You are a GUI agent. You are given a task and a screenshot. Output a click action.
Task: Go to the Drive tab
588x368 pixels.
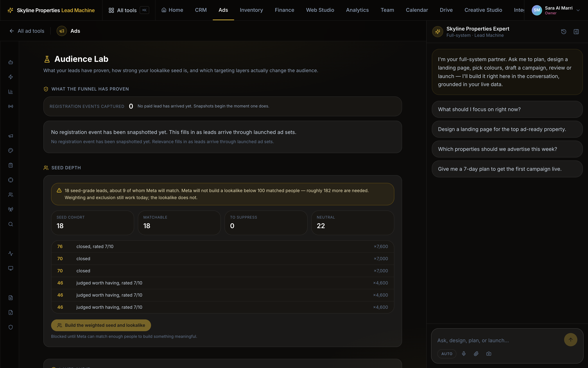click(x=446, y=10)
